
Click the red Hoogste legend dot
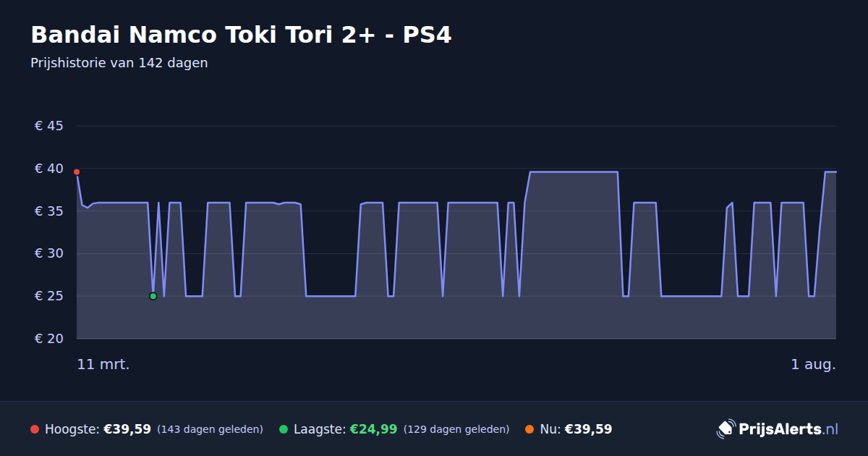(35, 429)
